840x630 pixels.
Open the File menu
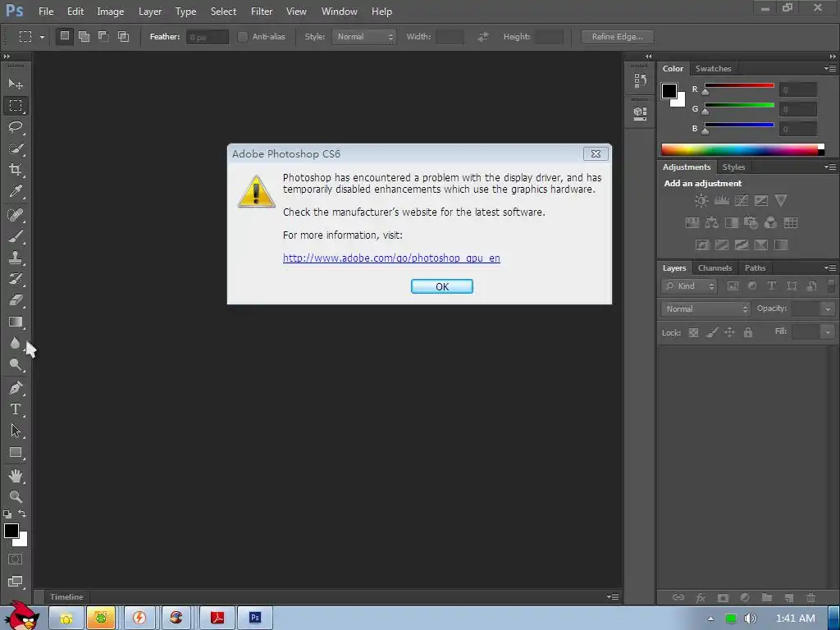46,11
